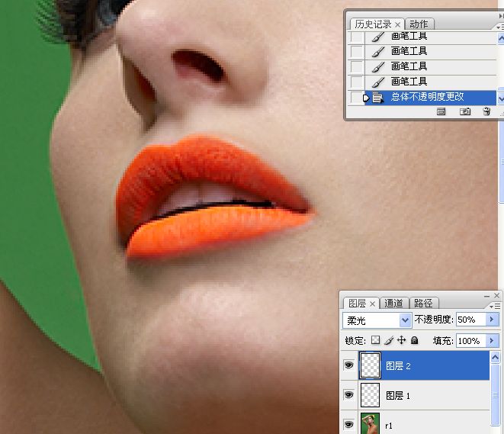Click the 图层 2 layer thumbnail
The image size is (504, 434).
point(370,365)
